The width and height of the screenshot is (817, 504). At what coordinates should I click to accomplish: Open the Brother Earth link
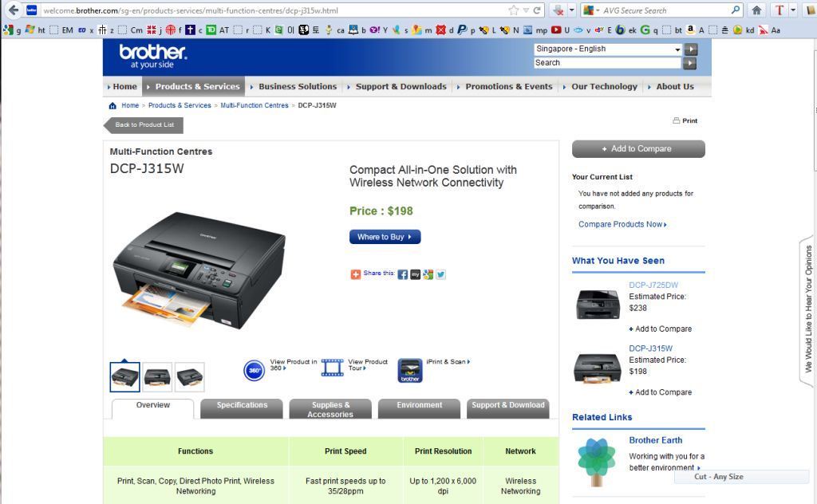(656, 440)
